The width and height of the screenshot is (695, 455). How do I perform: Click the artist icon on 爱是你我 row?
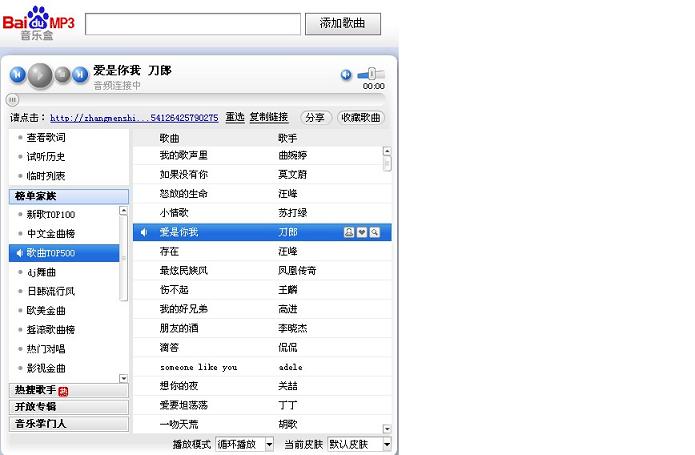click(349, 232)
